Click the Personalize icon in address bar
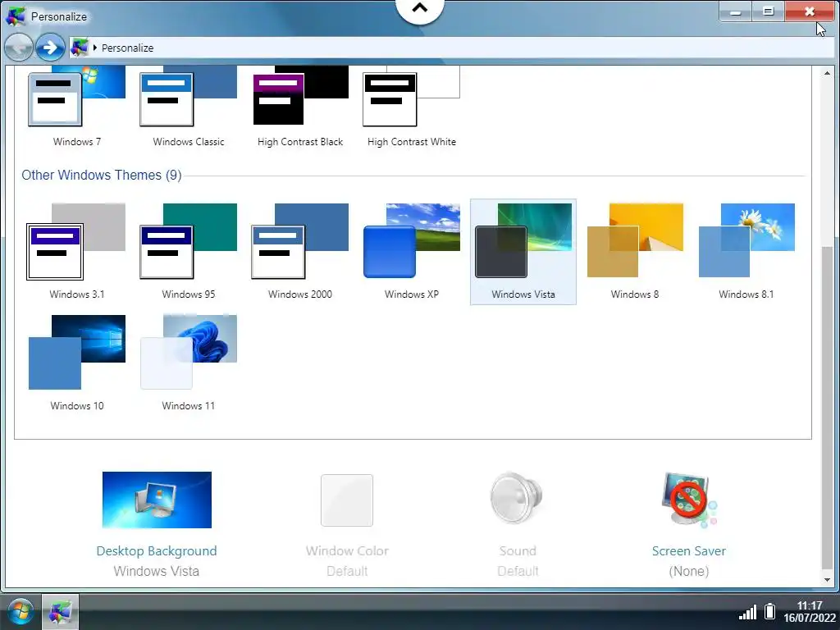Viewport: 840px width, 630px height. [x=80, y=48]
